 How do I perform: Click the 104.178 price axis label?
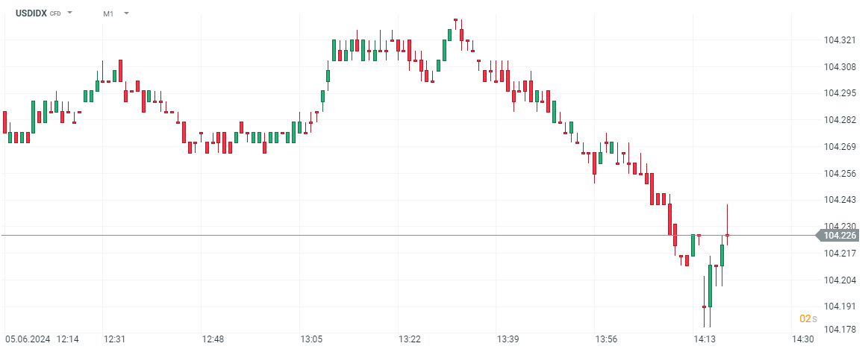[840, 329]
